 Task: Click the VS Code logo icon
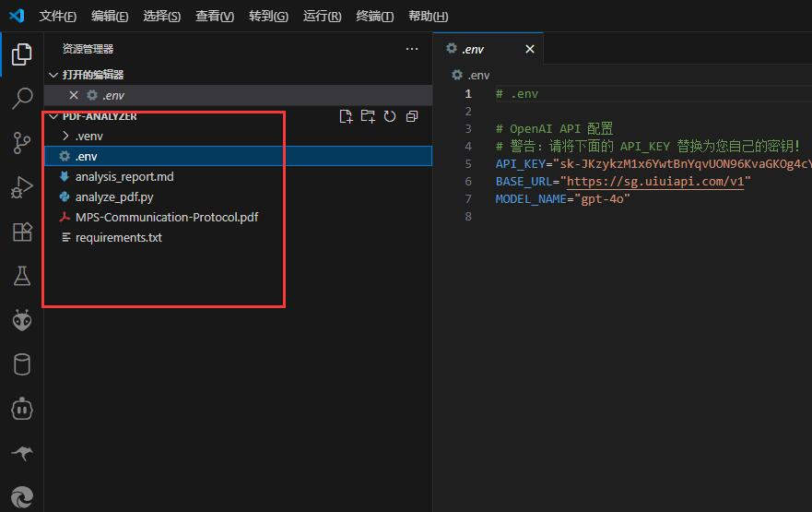coord(17,16)
